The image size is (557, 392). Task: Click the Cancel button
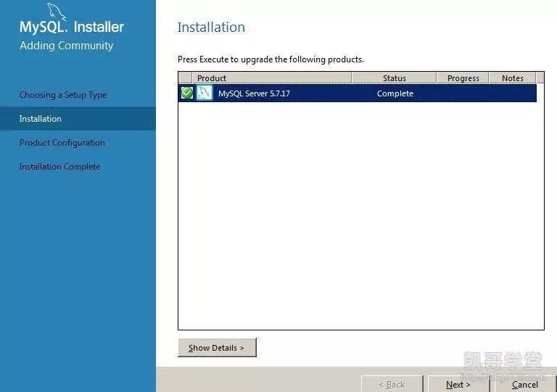click(525, 384)
